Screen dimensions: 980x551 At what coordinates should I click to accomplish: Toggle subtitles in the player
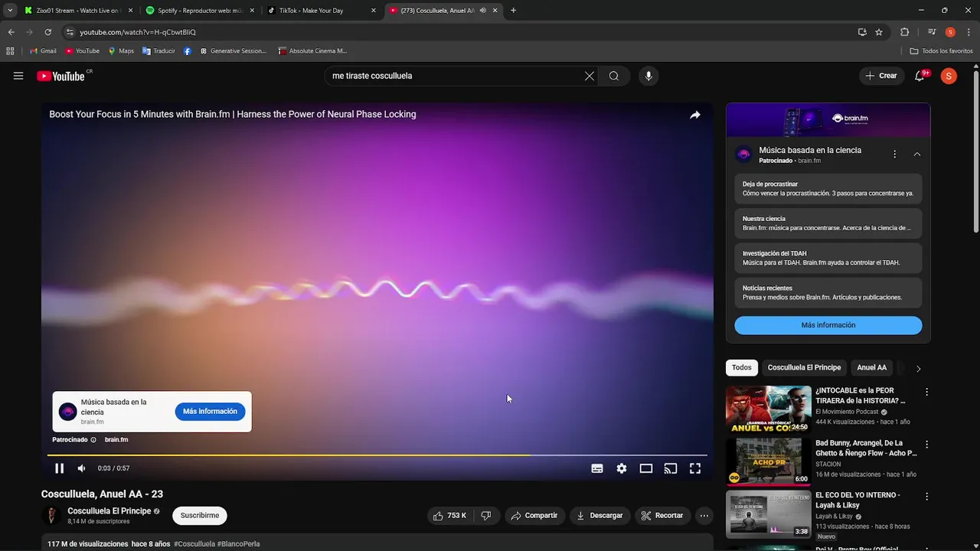[x=597, y=468]
